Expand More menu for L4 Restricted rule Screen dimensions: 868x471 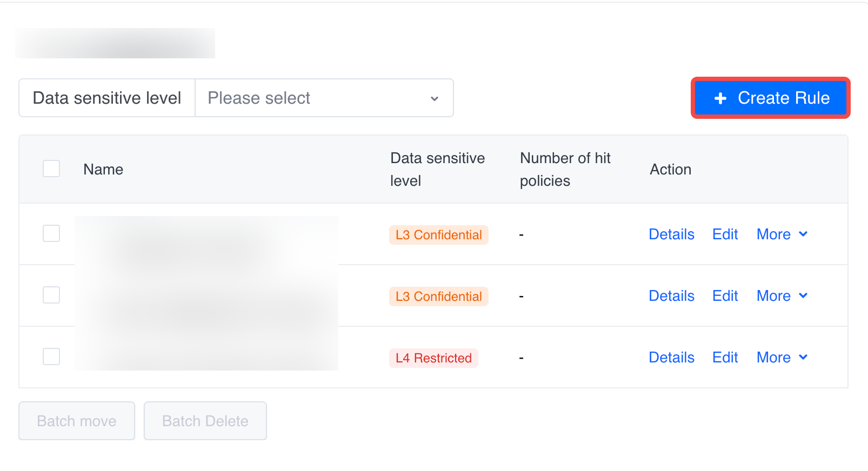[782, 358]
